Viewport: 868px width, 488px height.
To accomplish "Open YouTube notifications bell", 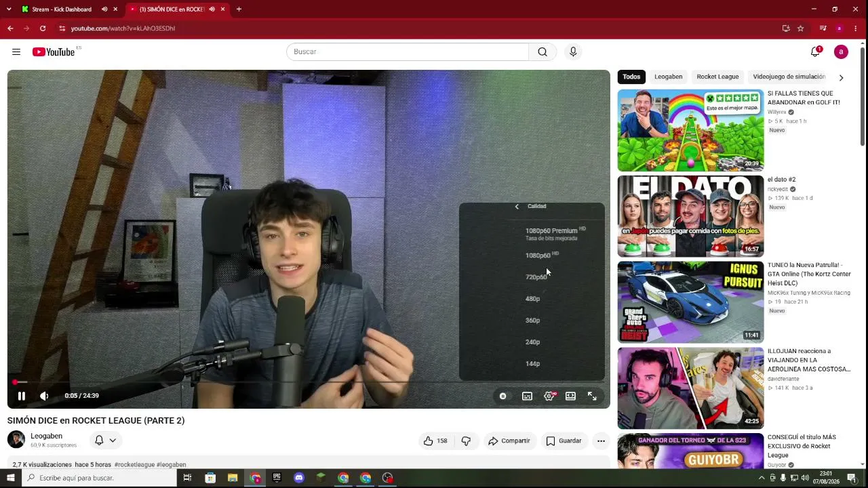I will point(816,52).
